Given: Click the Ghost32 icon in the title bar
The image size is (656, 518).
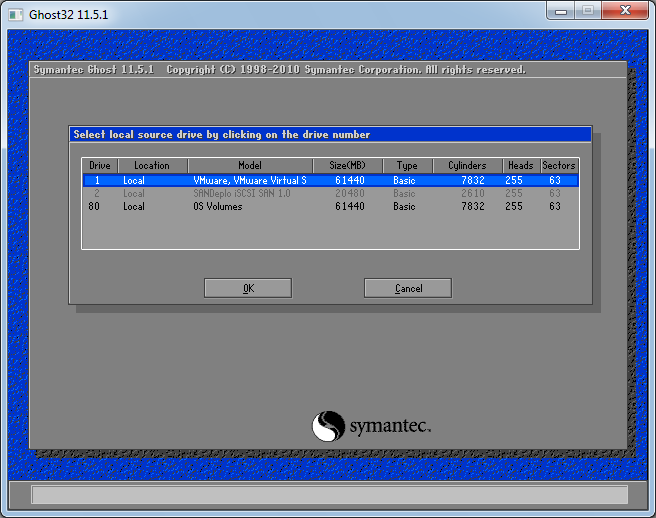Looking at the screenshot, I should pyautogui.click(x=16, y=15).
